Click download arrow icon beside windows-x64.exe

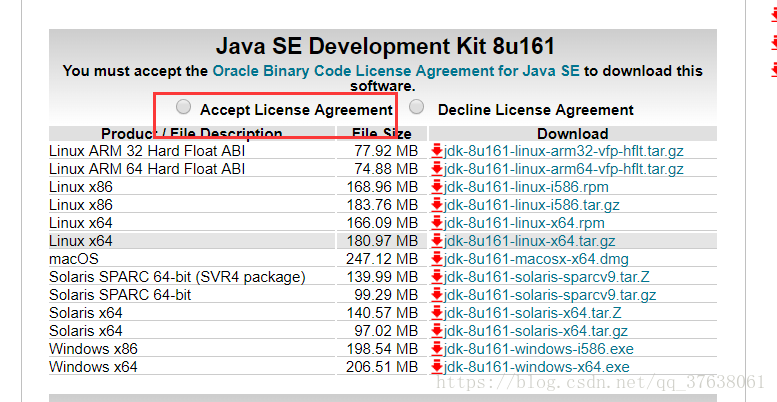point(437,367)
